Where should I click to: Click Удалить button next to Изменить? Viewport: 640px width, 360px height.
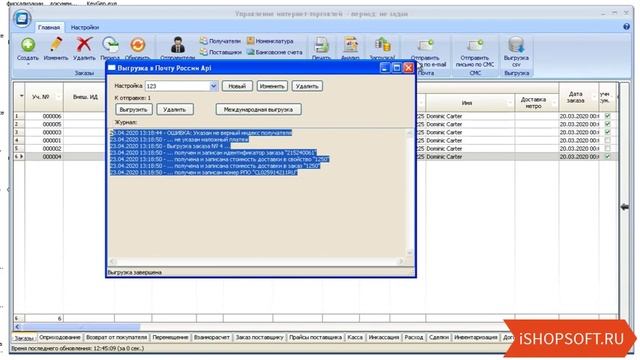pos(307,86)
